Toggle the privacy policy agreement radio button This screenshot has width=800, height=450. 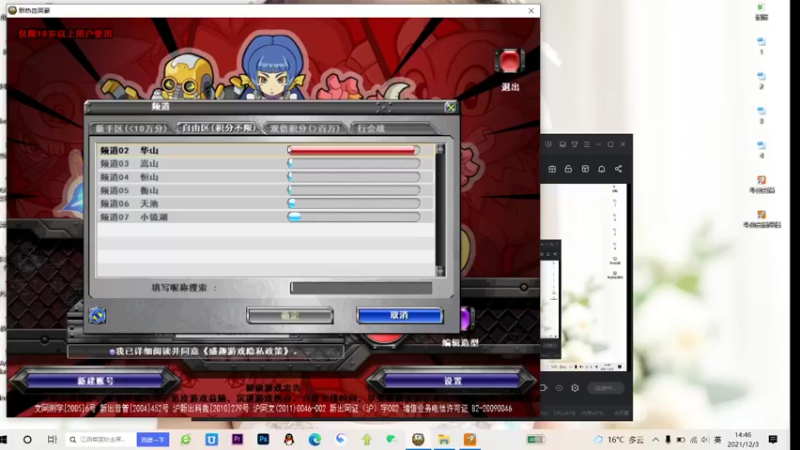[112, 352]
